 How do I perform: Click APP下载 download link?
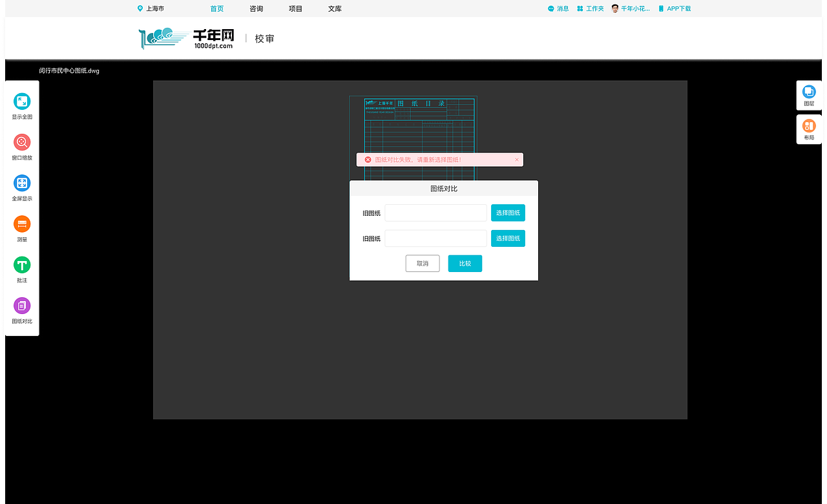675,8
